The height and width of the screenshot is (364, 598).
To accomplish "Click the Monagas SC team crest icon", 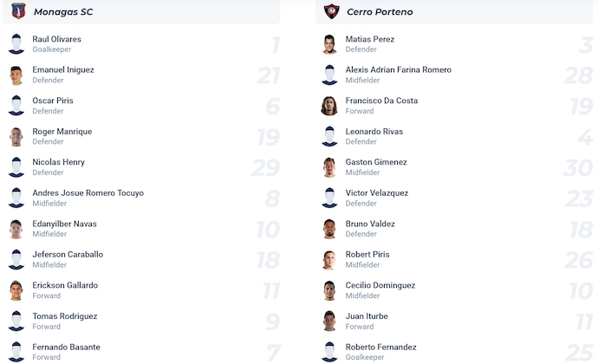I will (17, 11).
